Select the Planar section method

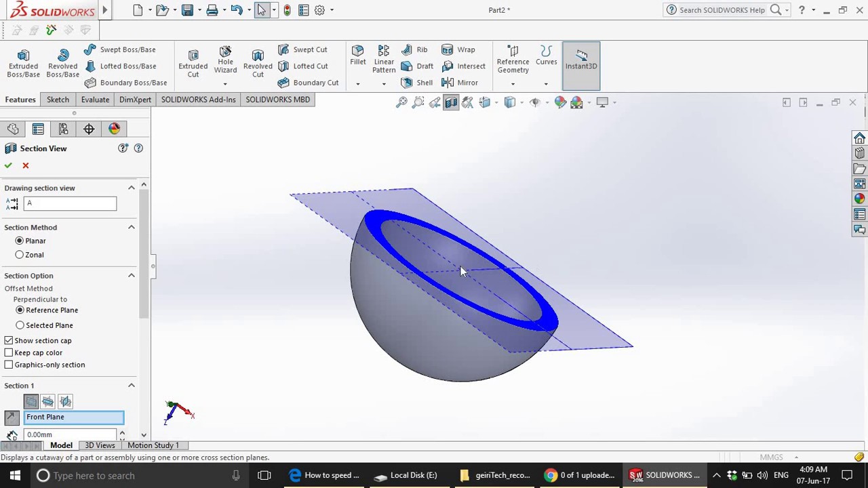(x=20, y=241)
